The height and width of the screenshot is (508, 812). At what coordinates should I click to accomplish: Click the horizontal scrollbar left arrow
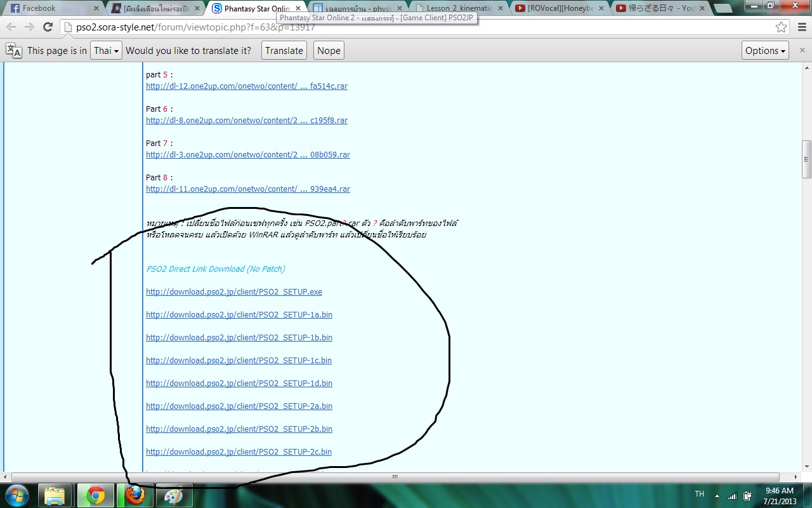coord(6,477)
